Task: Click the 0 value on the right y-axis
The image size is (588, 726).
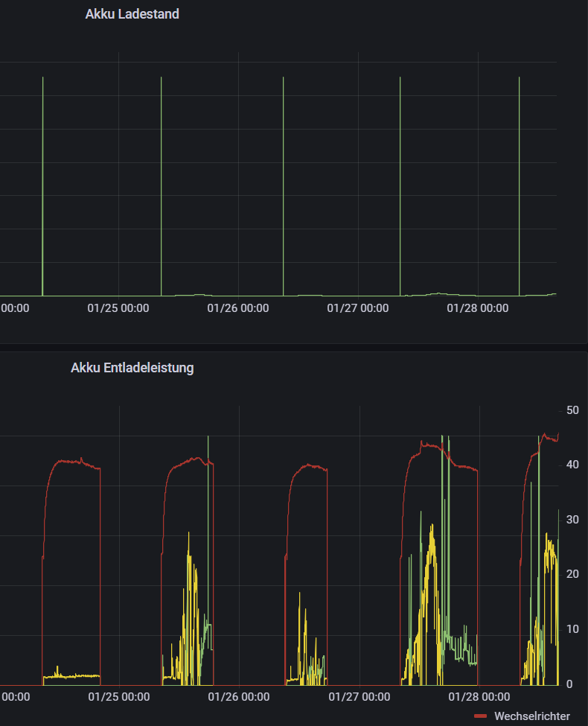Action: [569, 684]
